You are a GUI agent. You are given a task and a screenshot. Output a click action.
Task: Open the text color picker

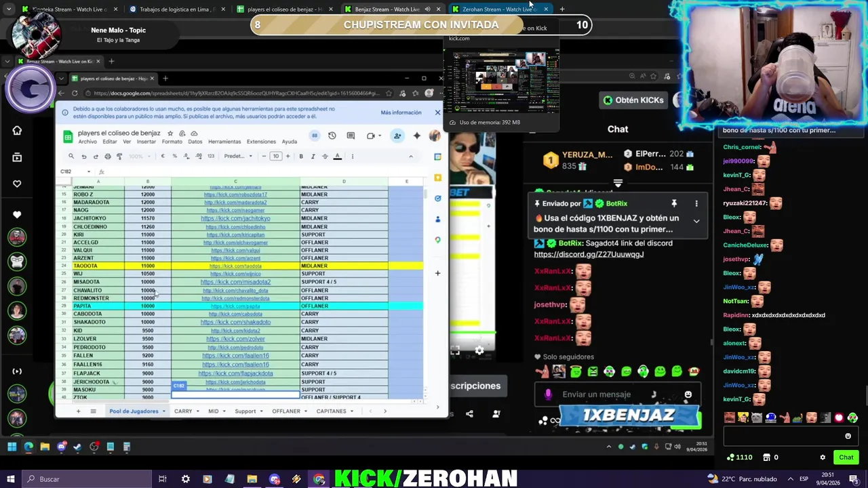coord(337,157)
